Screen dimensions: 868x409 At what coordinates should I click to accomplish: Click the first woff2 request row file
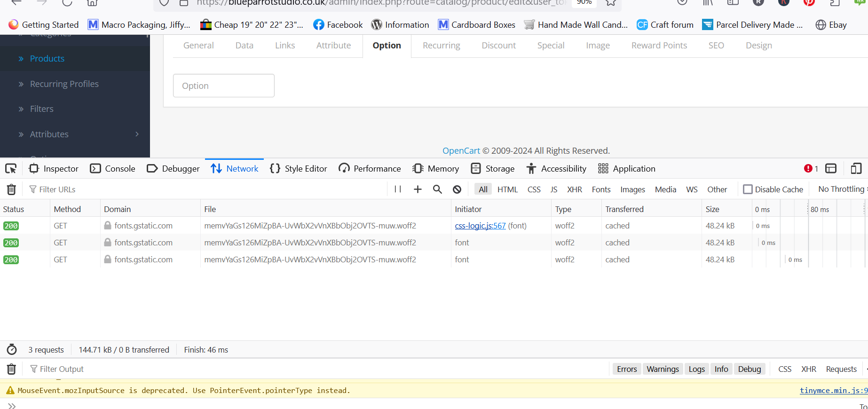310,226
